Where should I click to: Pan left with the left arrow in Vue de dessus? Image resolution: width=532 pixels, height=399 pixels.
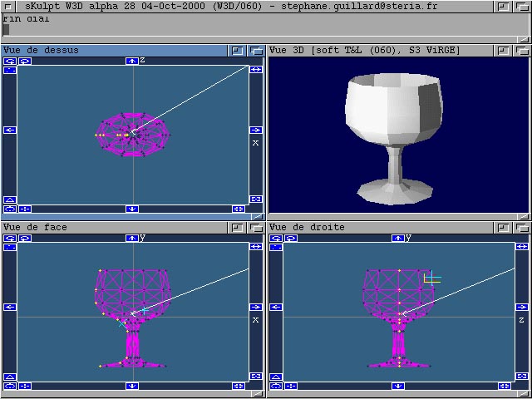click(10, 130)
